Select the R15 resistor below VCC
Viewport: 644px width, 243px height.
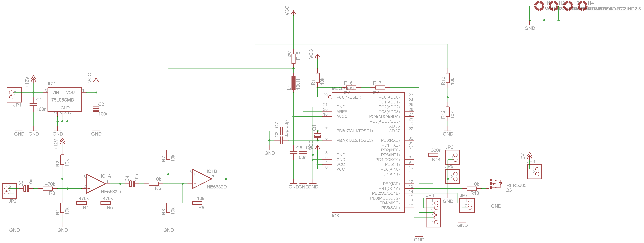click(293, 58)
